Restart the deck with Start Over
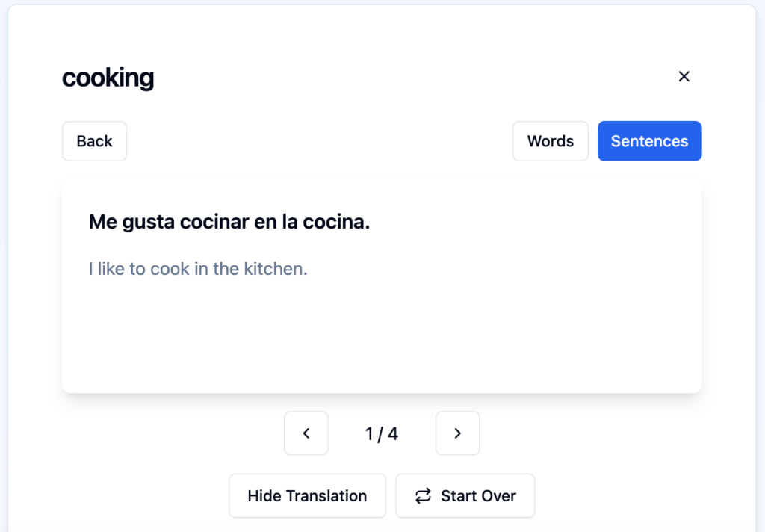The width and height of the screenshot is (765, 532). 465,495
